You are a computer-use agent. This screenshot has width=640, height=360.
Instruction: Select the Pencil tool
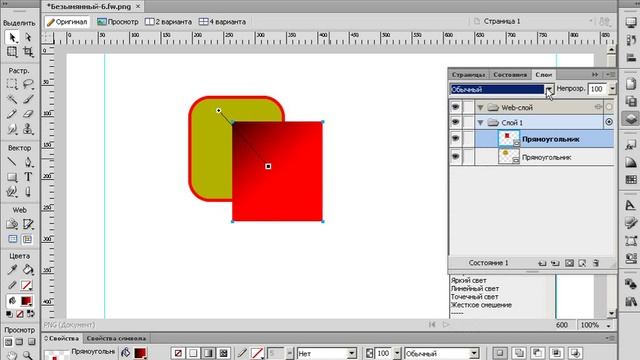[x=12, y=114]
